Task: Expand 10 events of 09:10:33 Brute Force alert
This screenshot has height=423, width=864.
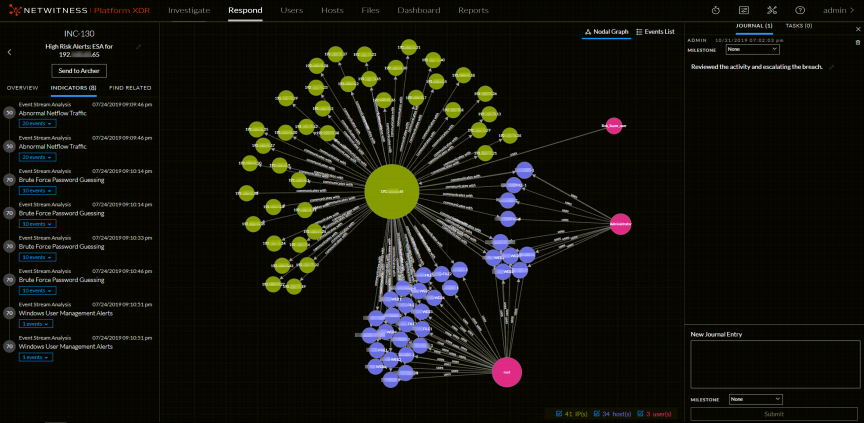Action: 37,257
